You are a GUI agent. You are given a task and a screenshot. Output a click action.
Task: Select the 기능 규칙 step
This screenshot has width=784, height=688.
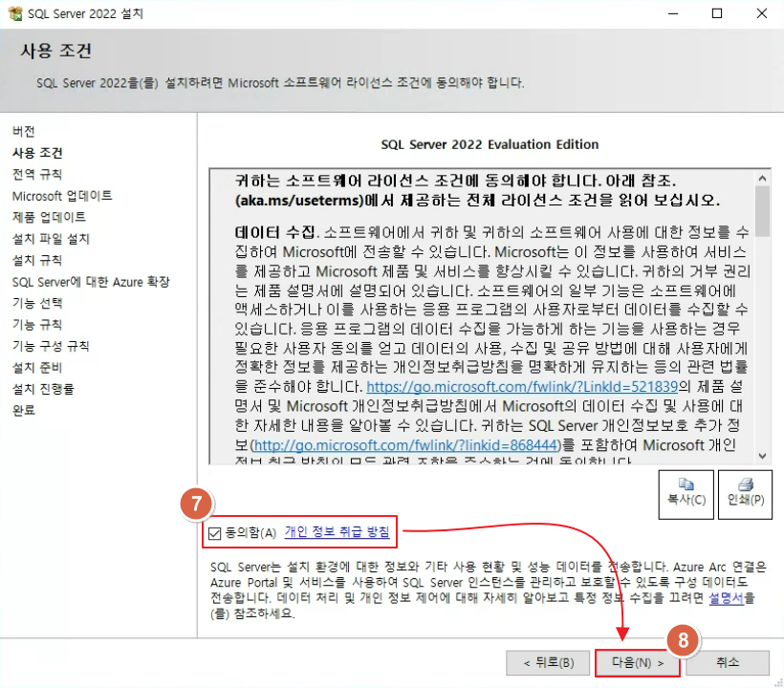coord(37,325)
